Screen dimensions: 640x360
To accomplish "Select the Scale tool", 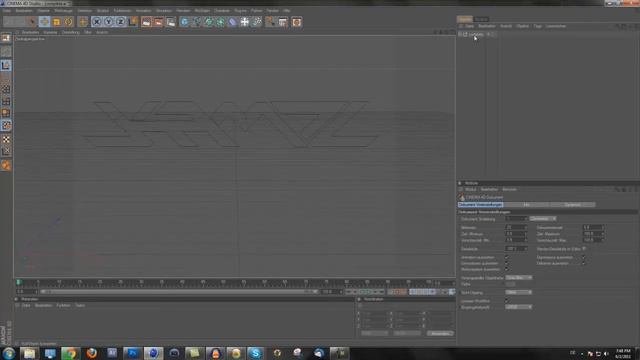I will (56, 22).
